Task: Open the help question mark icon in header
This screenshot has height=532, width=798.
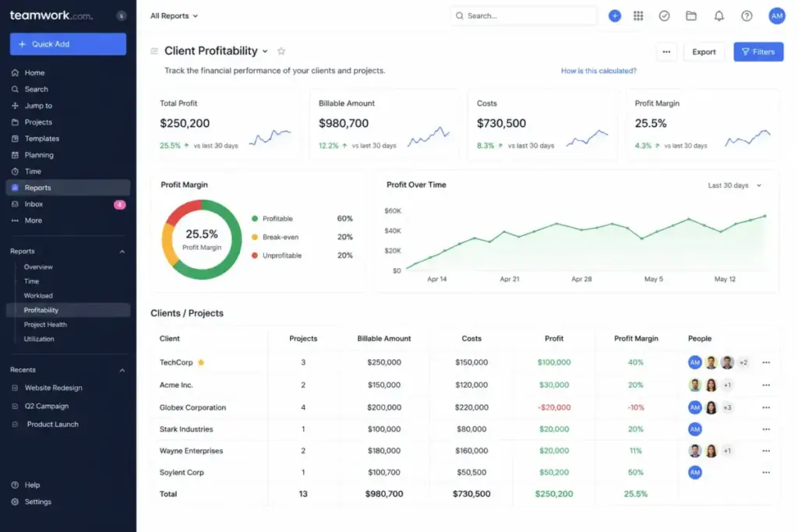Action: [x=747, y=16]
